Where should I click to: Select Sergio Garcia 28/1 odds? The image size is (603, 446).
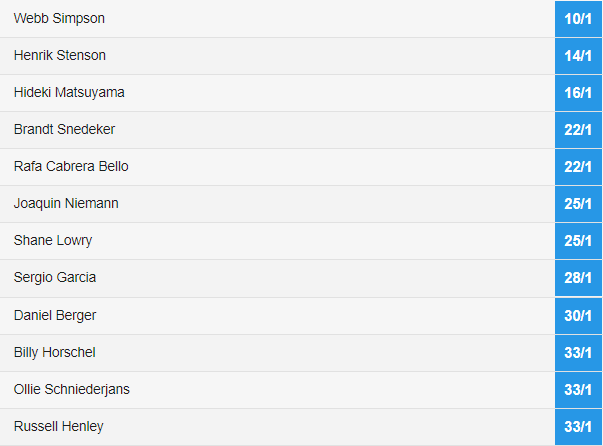pos(578,278)
